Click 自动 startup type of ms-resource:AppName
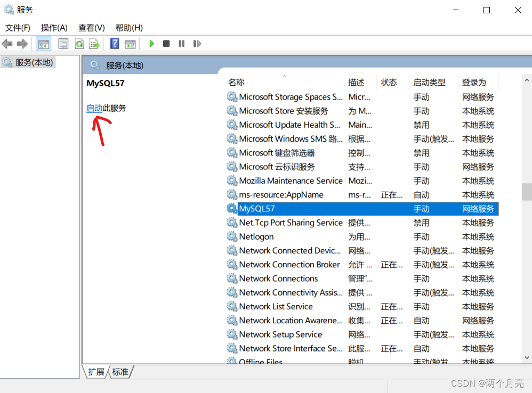Image resolution: width=532 pixels, height=393 pixels. pyautogui.click(x=422, y=195)
